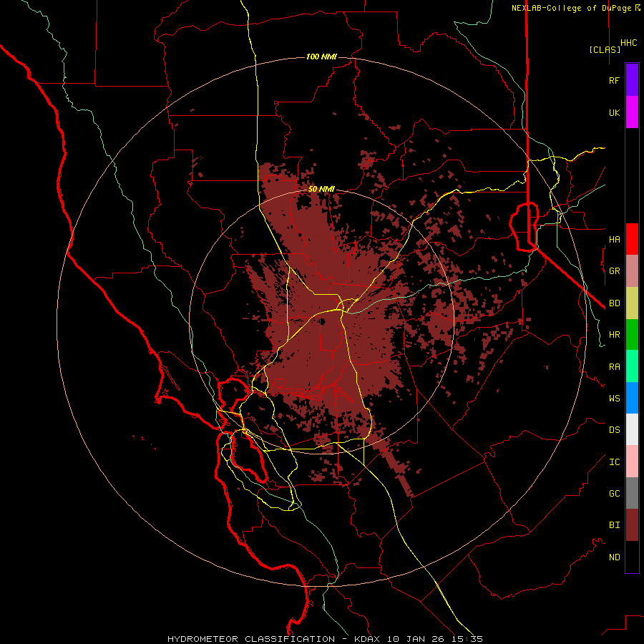Screen dimensions: 644x644
Task: Click the BI legend label text
Action: click(x=614, y=525)
